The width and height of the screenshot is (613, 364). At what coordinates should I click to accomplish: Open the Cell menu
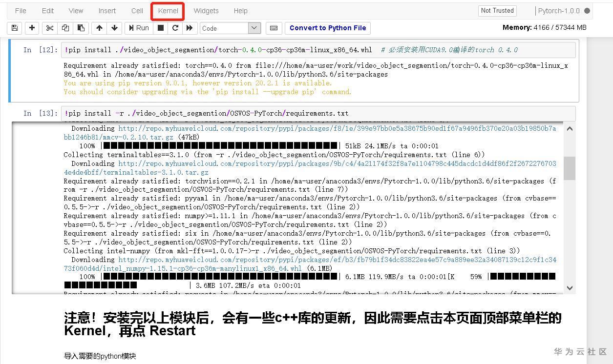click(x=137, y=11)
